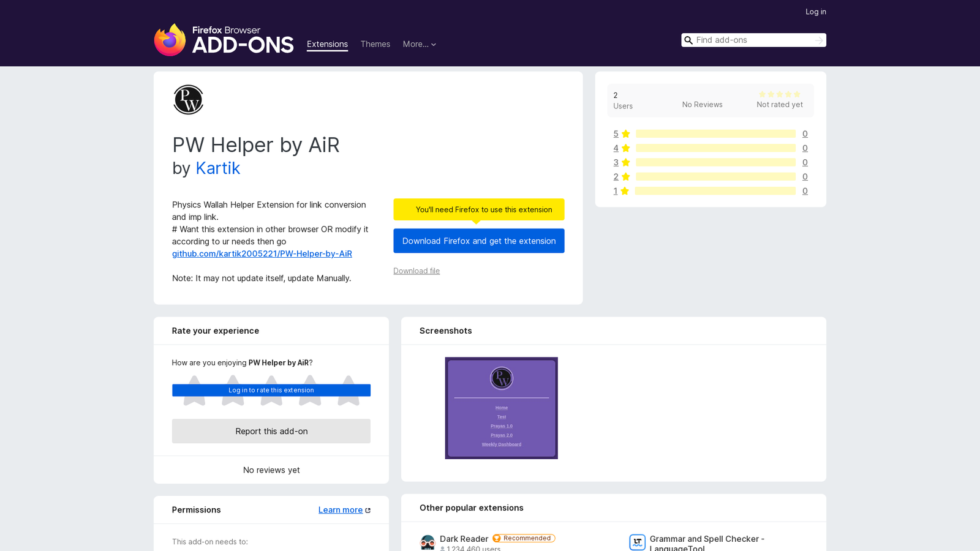This screenshot has height=551, width=980.
Task: Click the No reviews yet text
Action: [x=271, y=470]
